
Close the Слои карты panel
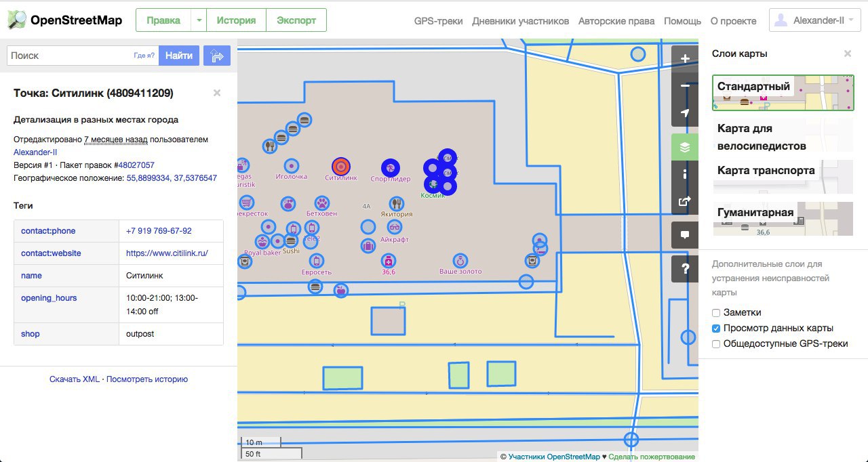click(x=848, y=54)
